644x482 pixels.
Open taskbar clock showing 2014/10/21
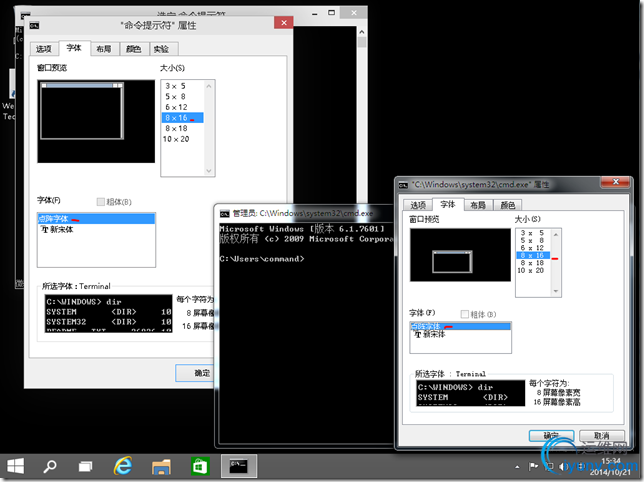[611, 467]
